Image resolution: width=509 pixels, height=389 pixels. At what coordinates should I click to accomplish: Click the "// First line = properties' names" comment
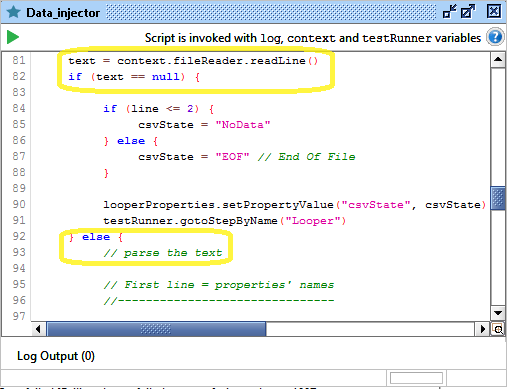coord(218,285)
